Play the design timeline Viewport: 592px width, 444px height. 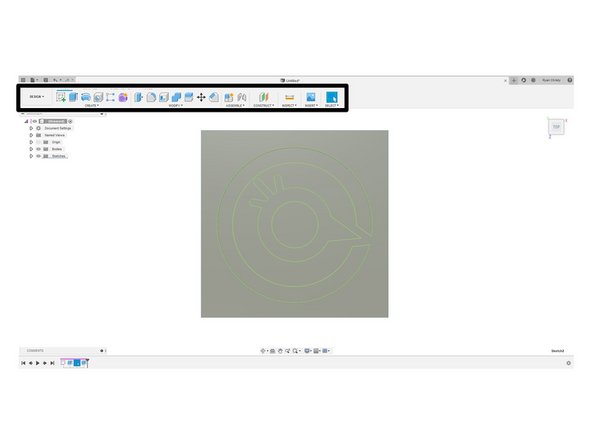click(38, 363)
